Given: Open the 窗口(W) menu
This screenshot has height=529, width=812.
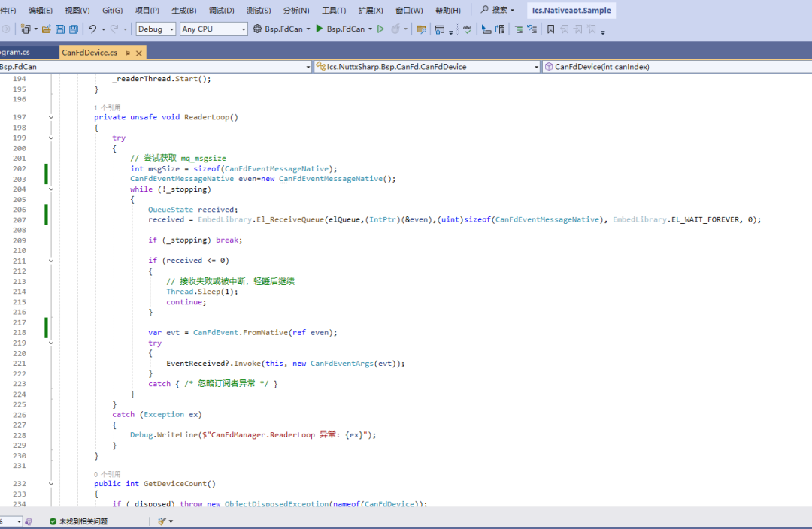Looking at the screenshot, I should pos(409,10).
